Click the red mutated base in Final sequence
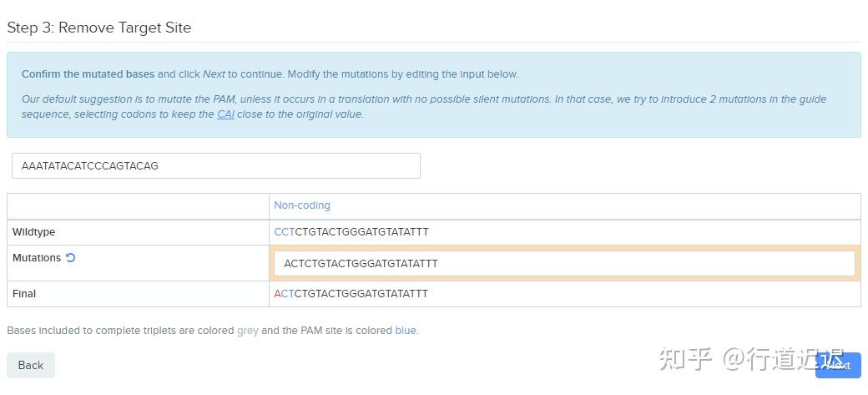This screenshot has width=868, height=395. pos(278,294)
